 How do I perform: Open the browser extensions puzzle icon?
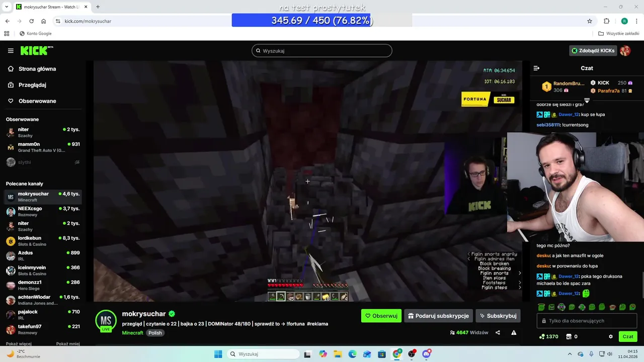point(606,21)
